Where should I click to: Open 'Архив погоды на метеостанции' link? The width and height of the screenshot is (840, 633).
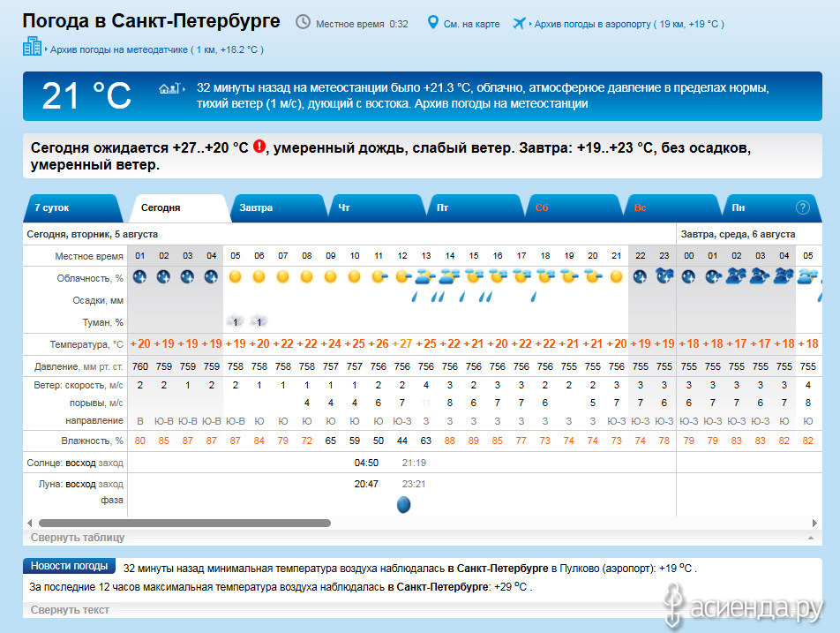501,104
